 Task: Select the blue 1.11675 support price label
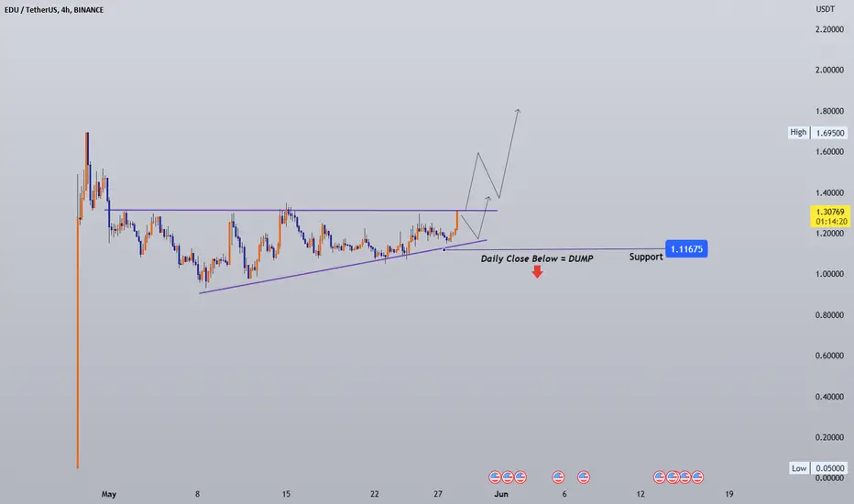click(x=686, y=249)
